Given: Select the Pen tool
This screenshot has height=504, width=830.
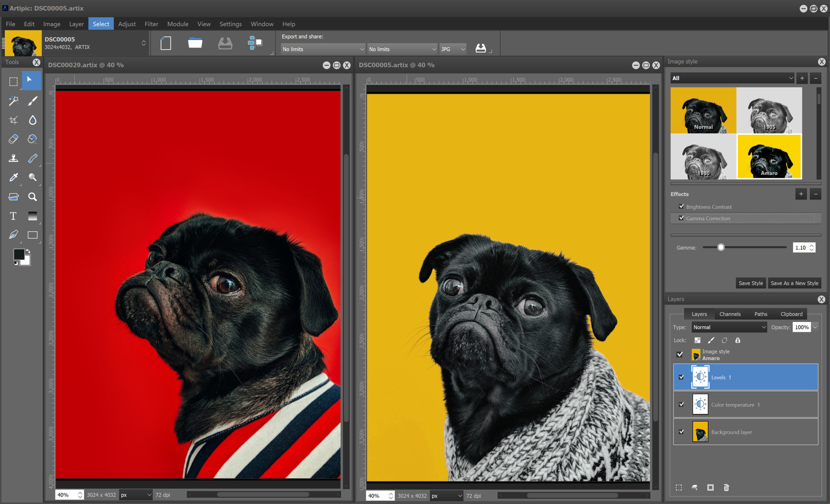Looking at the screenshot, I should pos(13,235).
